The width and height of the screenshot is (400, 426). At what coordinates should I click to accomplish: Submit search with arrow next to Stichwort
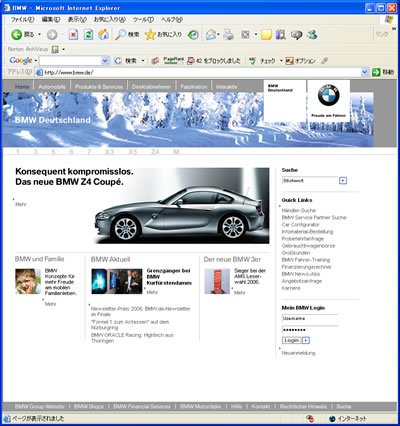(x=343, y=181)
